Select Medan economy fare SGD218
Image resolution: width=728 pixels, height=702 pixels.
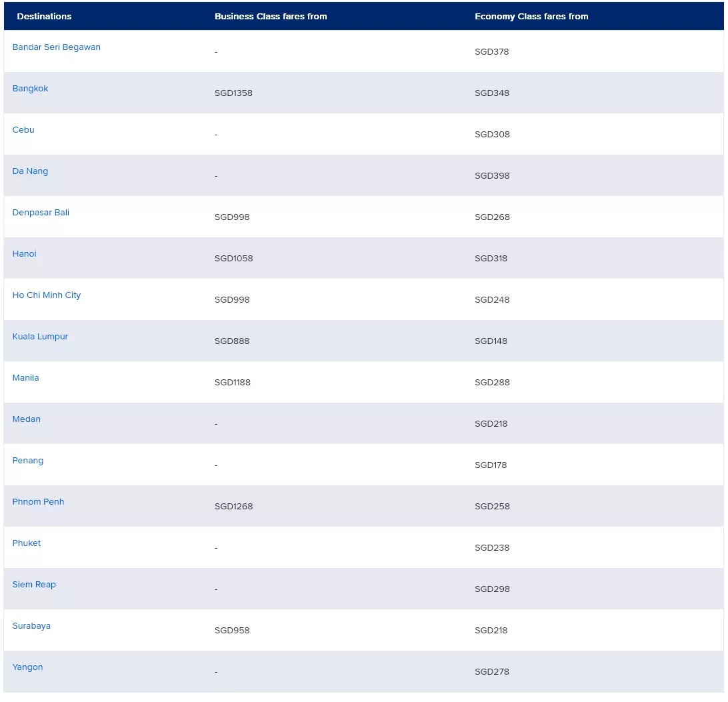coord(491,423)
